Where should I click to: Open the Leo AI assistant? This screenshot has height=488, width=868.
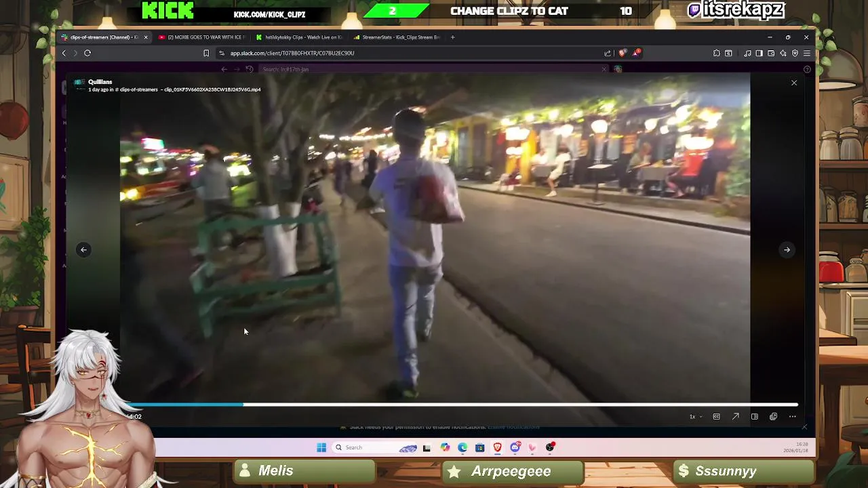783,53
